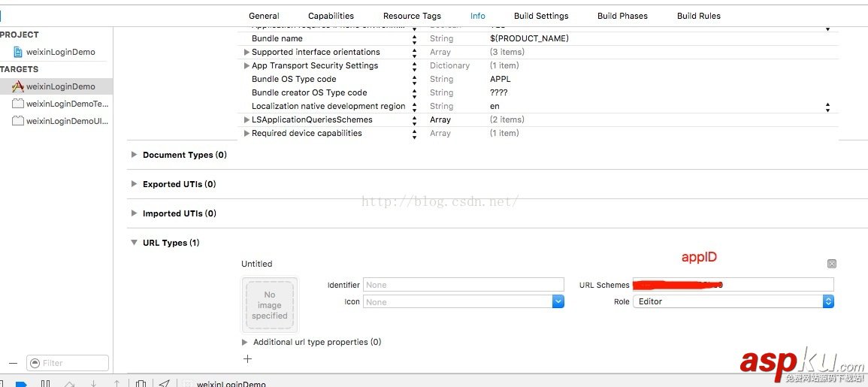The image size is (868, 387).
Task: Select the Bundle creator OS Type code key
Action: 310,93
